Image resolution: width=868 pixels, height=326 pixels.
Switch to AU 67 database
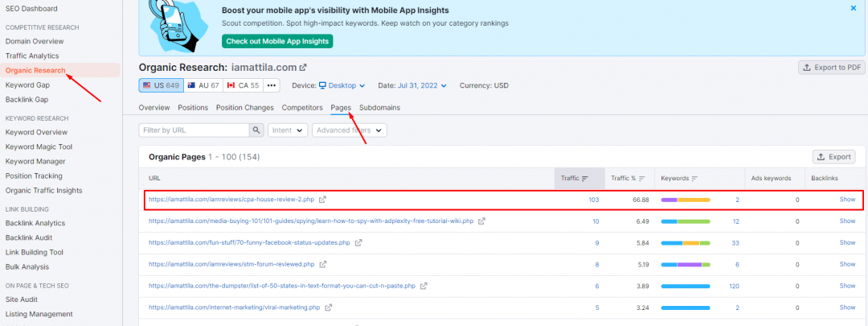(x=203, y=85)
